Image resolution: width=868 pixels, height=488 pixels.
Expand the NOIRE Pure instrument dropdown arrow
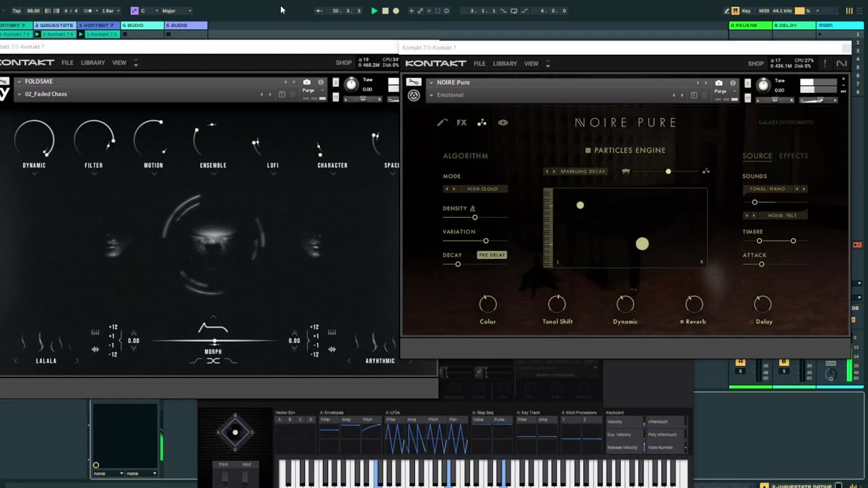(x=431, y=83)
